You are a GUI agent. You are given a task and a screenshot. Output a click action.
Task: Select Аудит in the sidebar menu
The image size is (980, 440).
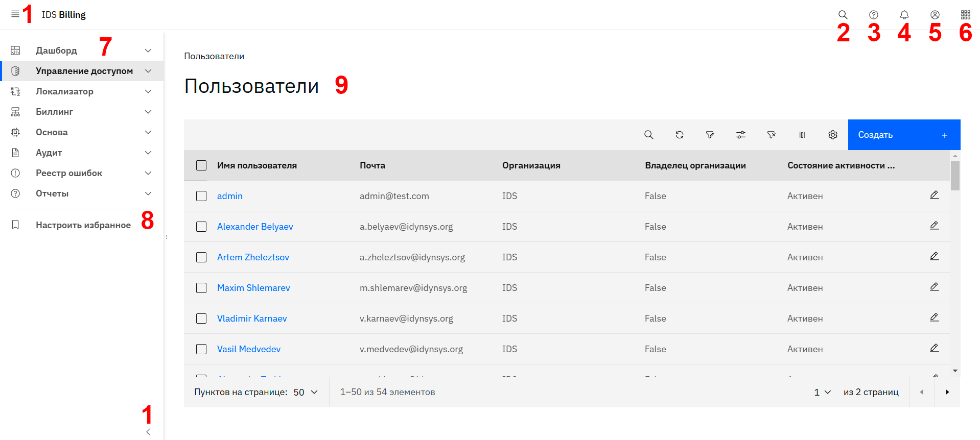49,153
